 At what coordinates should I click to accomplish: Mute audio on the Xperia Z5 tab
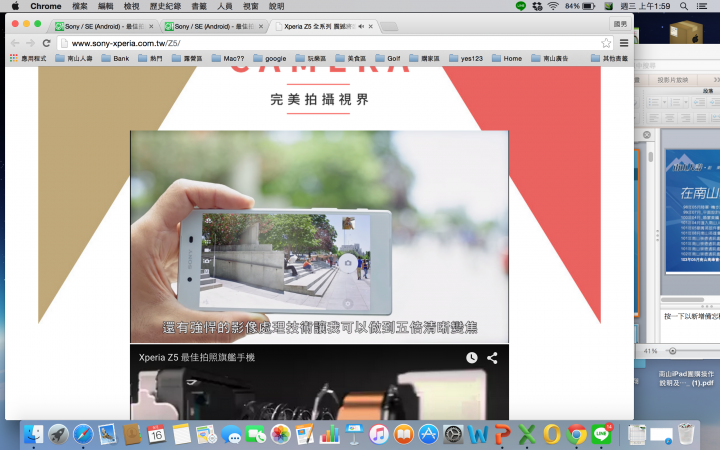click(x=361, y=27)
